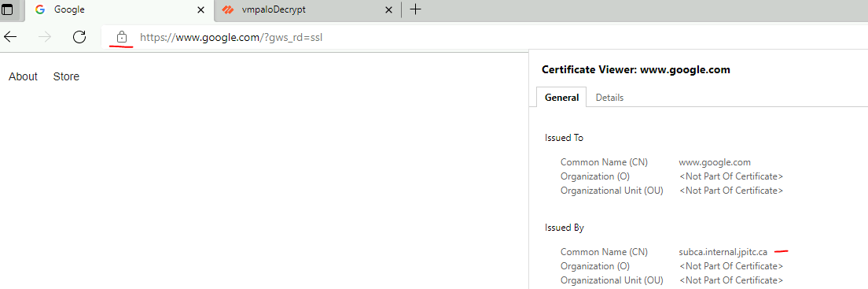Click Issued To Organization not-part value
The height and width of the screenshot is (289, 868).
click(x=731, y=176)
